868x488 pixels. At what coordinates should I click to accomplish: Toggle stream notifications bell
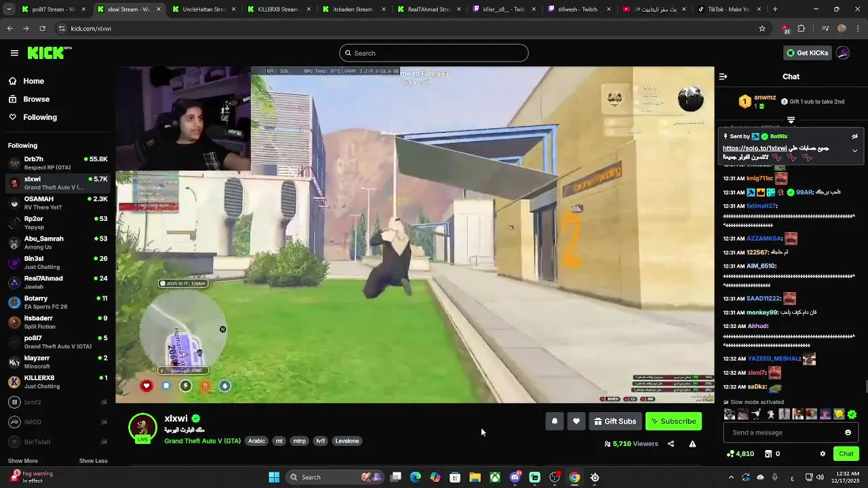tap(555, 421)
